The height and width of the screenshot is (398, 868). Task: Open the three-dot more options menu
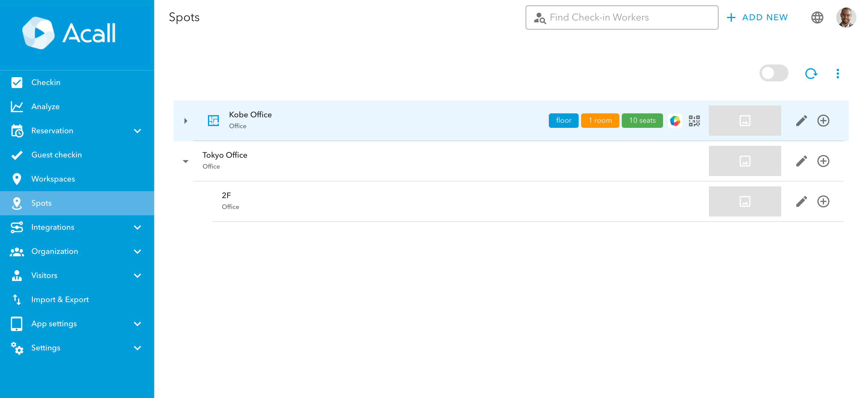tap(837, 74)
